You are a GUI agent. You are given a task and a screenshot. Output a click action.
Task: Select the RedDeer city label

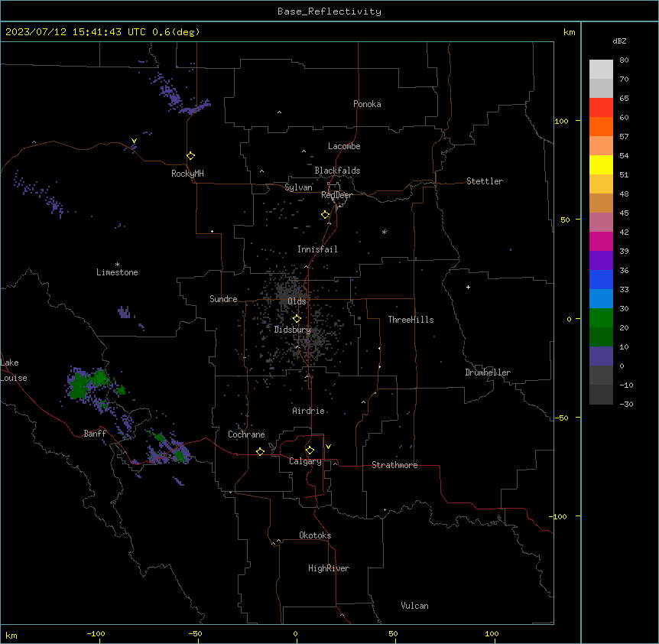pos(337,195)
